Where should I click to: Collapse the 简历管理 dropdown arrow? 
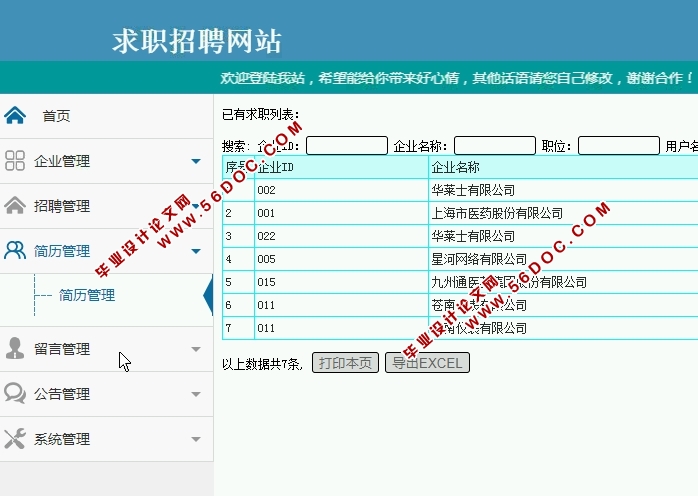pyautogui.click(x=196, y=251)
